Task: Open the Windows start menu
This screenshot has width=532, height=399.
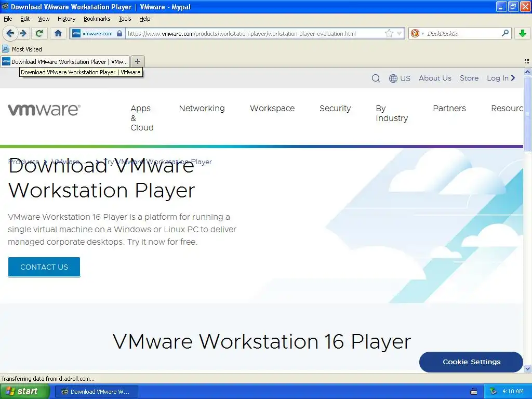Action: (24, 391)
